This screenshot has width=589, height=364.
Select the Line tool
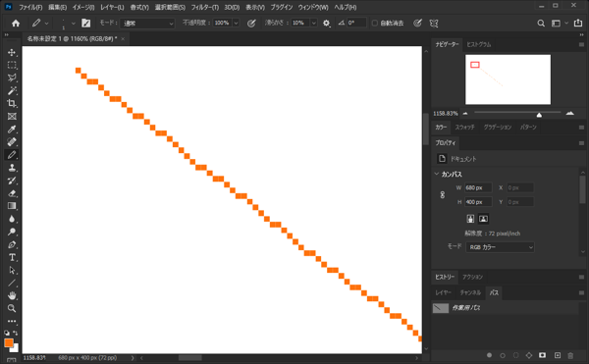[x=12, y=283]
